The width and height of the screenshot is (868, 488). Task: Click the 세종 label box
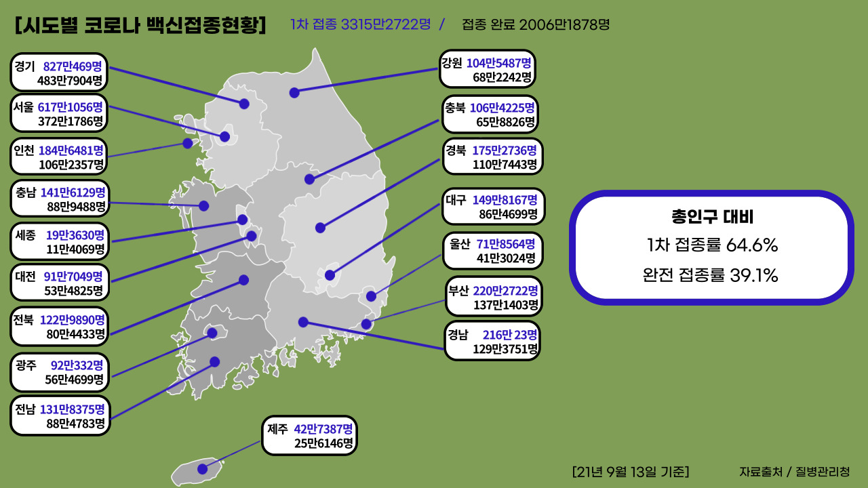pos(60,241)
